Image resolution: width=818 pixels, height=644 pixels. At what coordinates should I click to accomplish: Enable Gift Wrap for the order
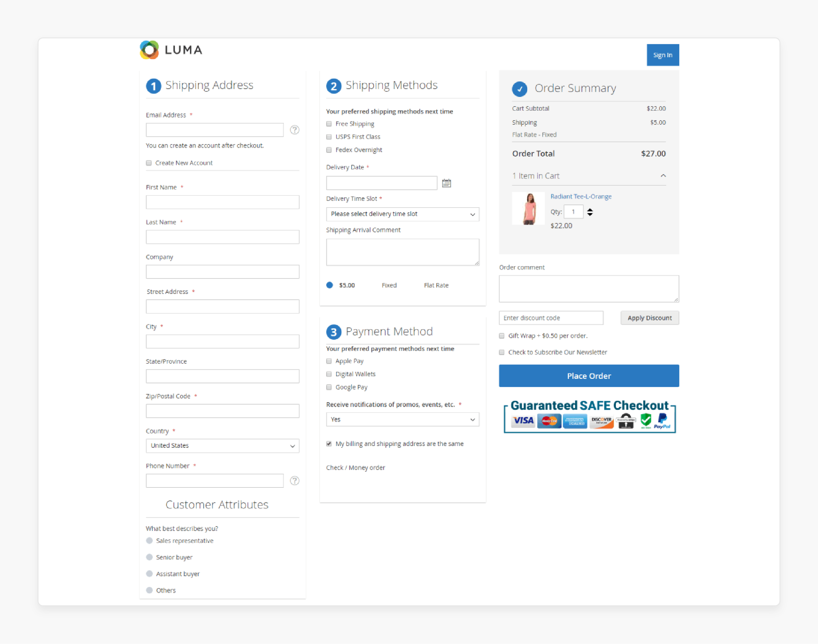[502, 336]
